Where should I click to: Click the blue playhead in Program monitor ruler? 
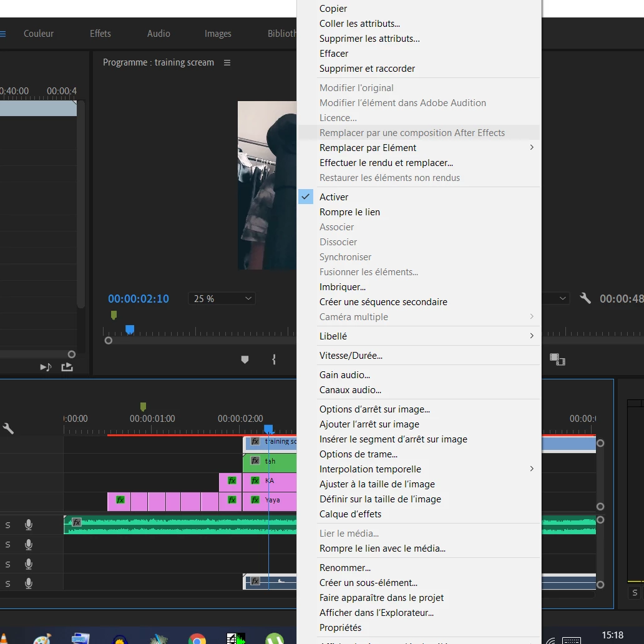(130, 329)
